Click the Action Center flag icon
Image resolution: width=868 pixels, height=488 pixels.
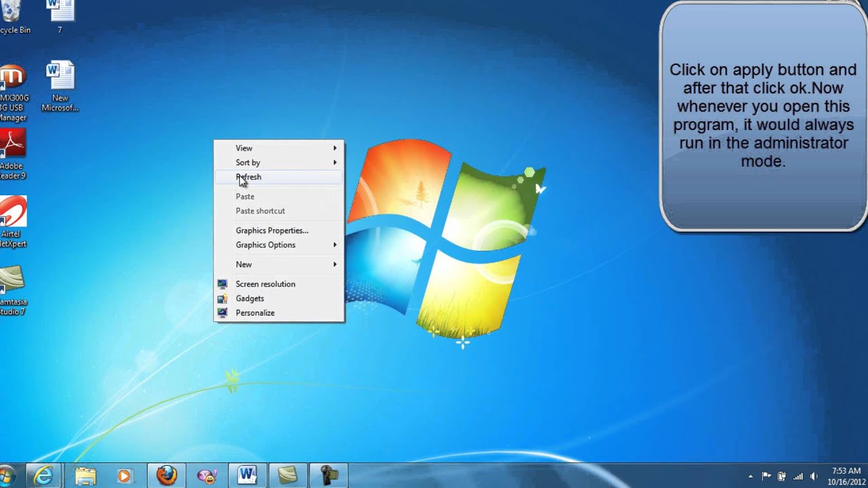766,476
